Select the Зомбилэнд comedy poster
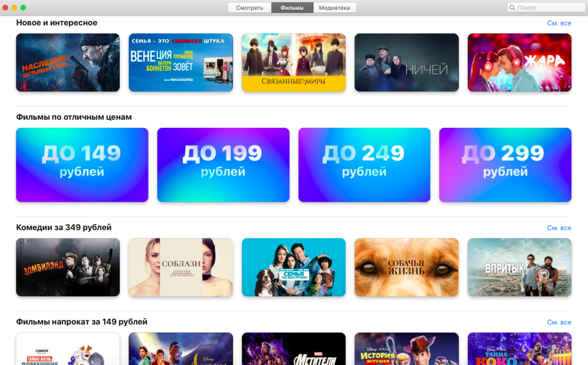 [x=68, y=267]
